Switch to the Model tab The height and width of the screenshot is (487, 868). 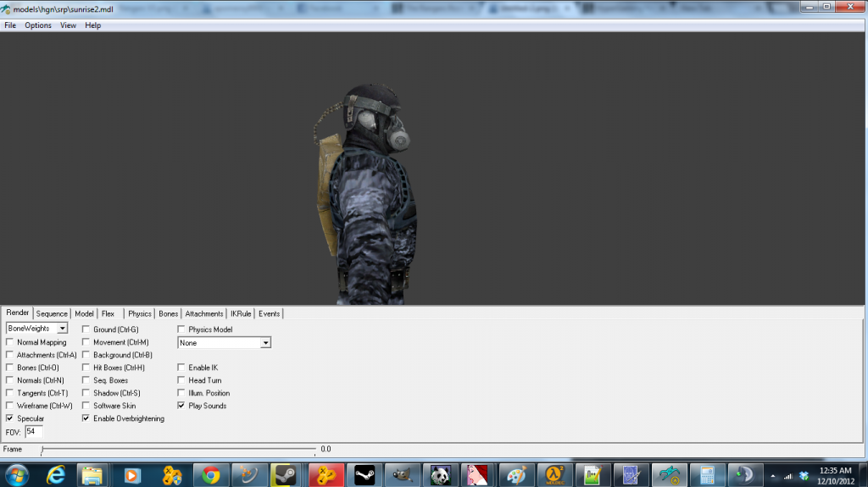pyautogui.click(x=84, y=313)
